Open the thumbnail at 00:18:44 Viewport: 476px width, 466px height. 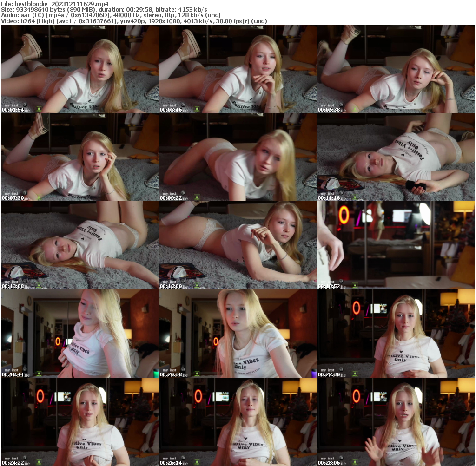[79, 335]
